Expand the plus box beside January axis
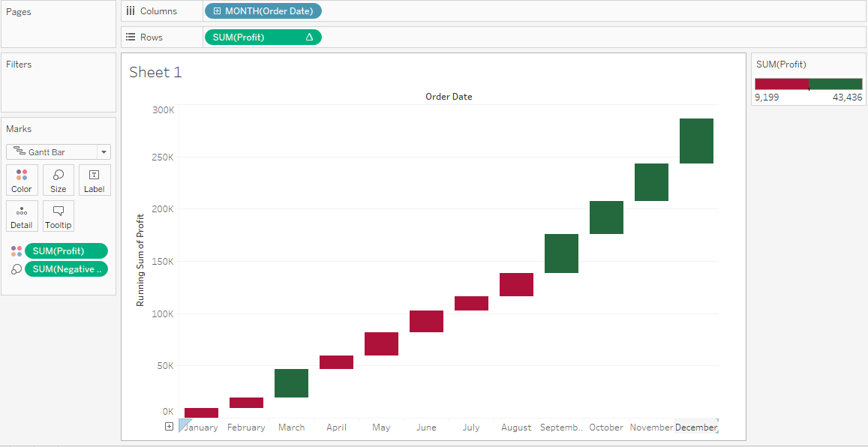Image resolution: width=868 pixels, height=447 pixels. point(170,427)
